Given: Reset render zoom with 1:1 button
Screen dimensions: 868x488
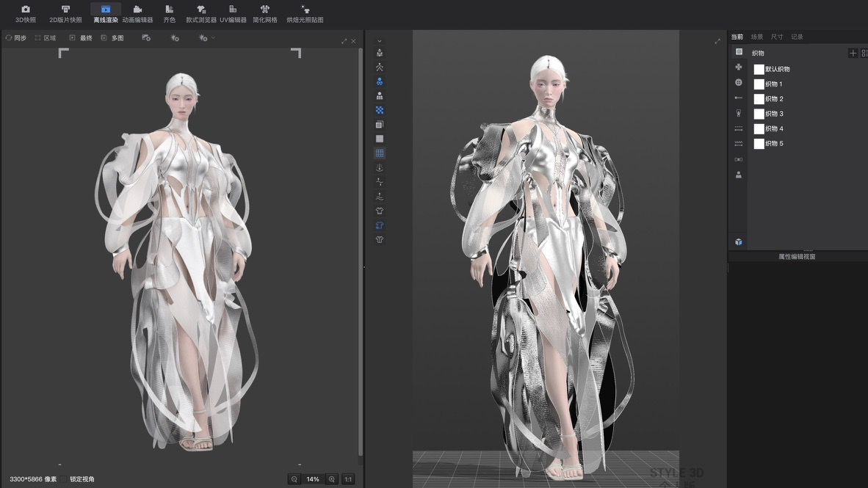Looking at the screenshot, I should [x=348, y=479].
